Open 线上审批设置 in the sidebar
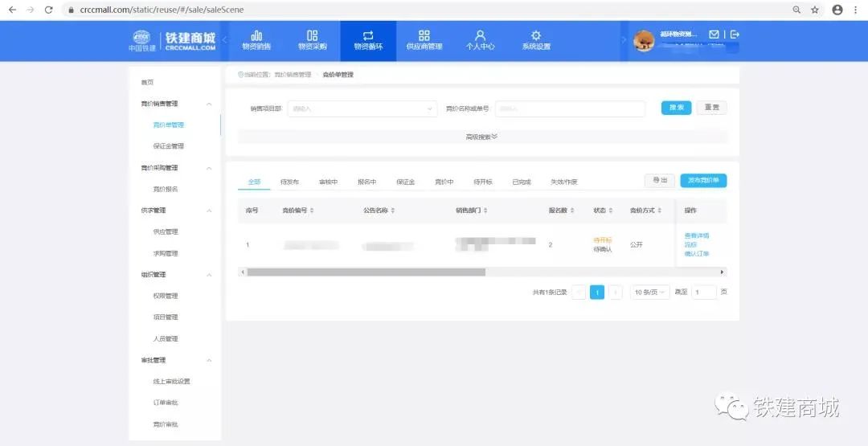Screen dimensions: 868x446 172,382
